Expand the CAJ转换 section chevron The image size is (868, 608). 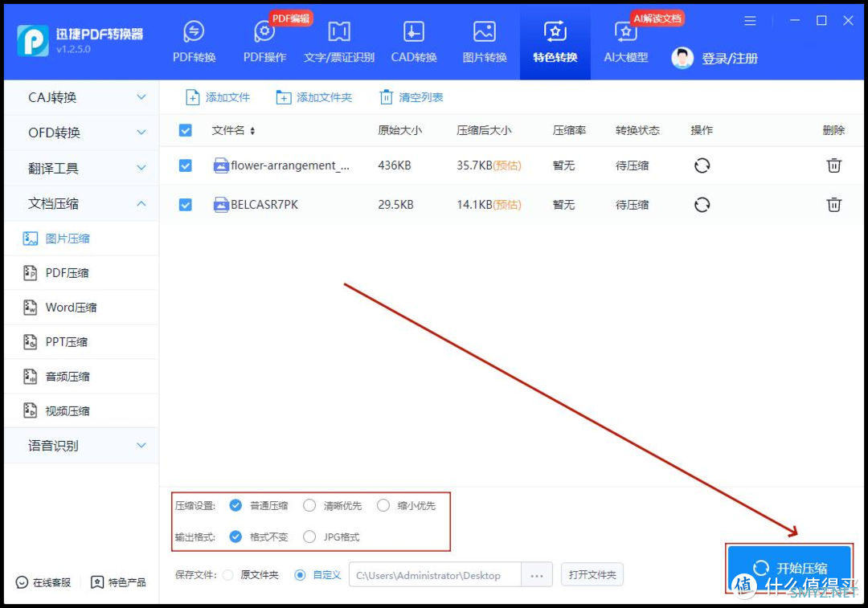point(141,97)
